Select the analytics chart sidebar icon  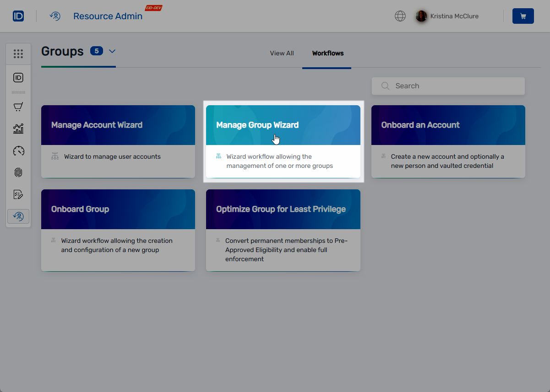[x=18, y=129]
